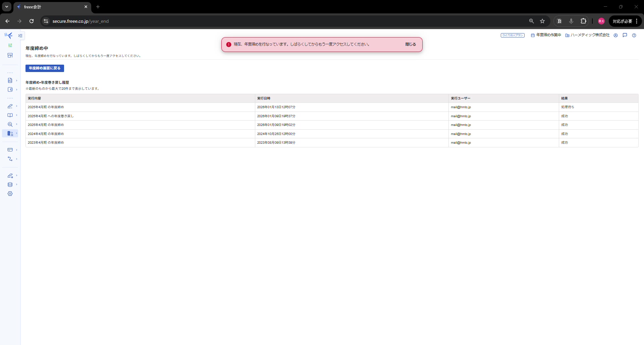Open the wallet icon sidebar menu

10,89
